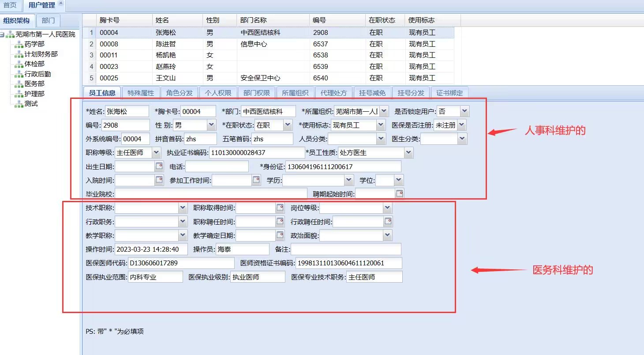Click the 姓名 input field containing 张海松
This screenshot has height=355, width=644.
tap(127, 111)
